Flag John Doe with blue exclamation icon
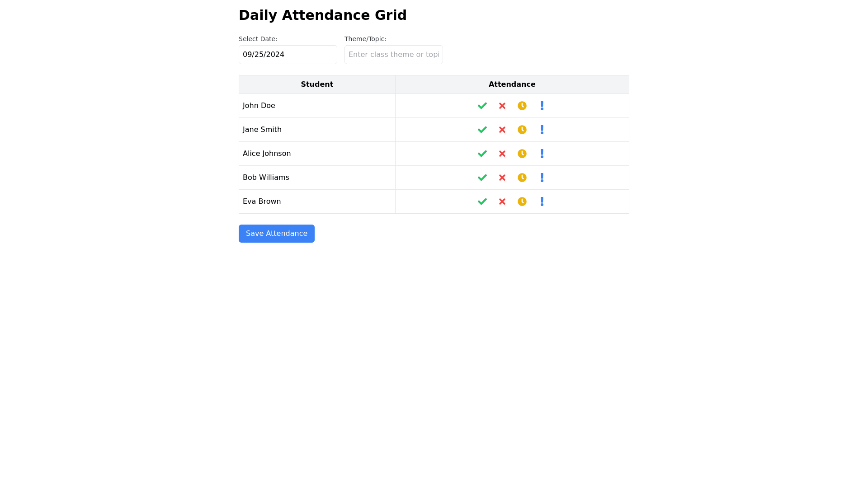This screenshot has height=488, width=868. (x=542, y=106)
